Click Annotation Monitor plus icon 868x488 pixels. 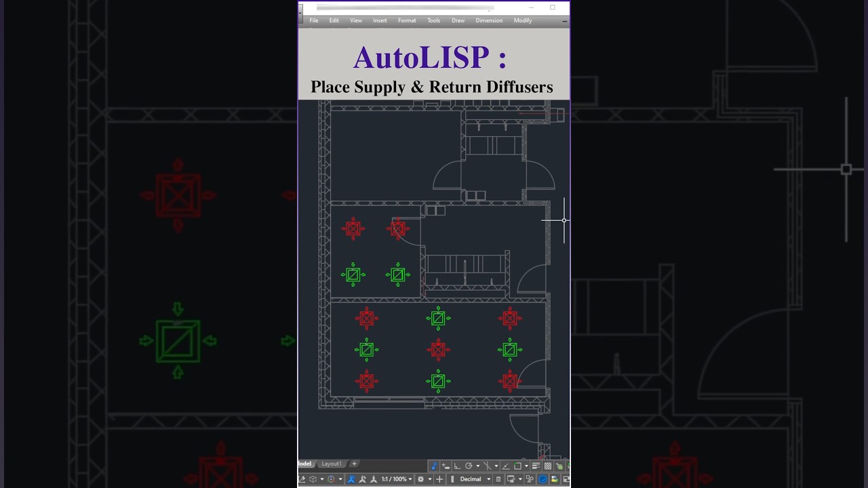439,479
